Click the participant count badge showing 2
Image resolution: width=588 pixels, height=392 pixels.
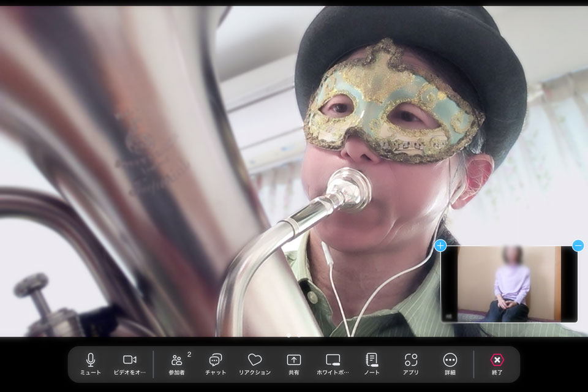coord(189,354)
